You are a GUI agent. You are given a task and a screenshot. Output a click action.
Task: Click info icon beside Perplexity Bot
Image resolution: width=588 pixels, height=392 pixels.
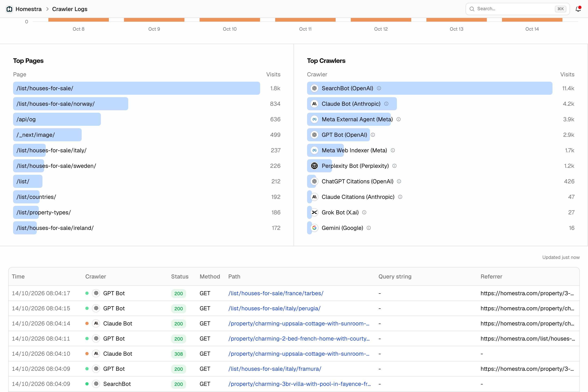tap(394, 166)
